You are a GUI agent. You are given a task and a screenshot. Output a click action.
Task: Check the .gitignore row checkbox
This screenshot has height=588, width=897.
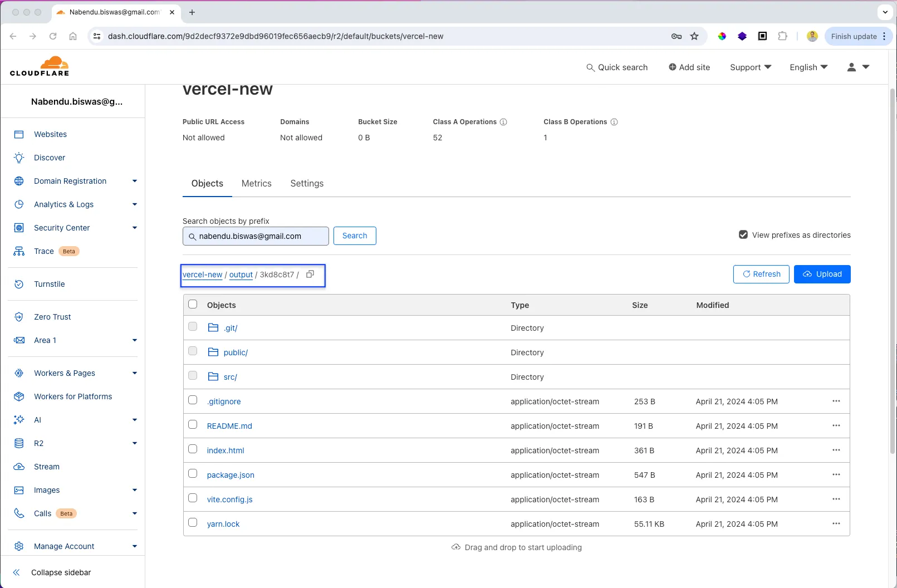[x=193, y=400]
